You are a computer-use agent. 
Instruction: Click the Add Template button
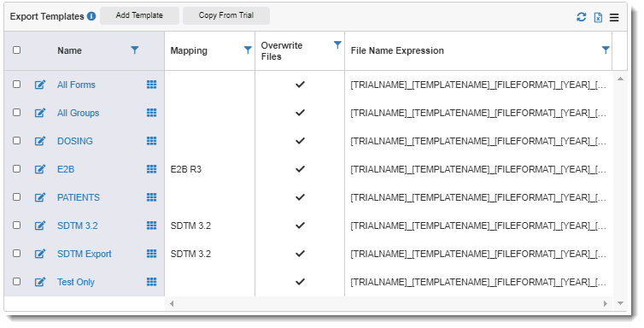pyautogui.click(x=139, y=15)
